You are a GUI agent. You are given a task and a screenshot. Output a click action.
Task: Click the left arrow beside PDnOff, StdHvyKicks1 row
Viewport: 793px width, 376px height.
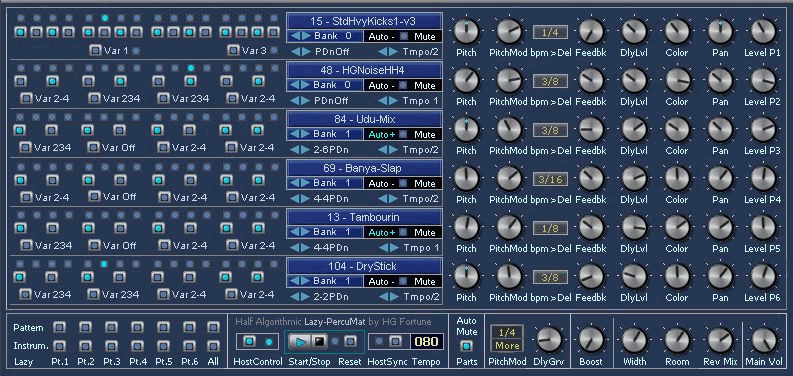(x=295, y=52)
